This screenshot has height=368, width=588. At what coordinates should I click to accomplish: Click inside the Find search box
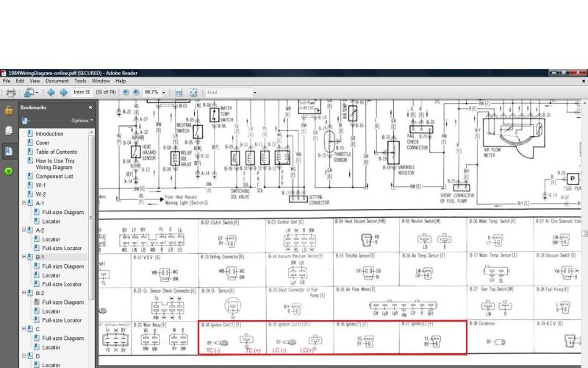coord(229,93)
